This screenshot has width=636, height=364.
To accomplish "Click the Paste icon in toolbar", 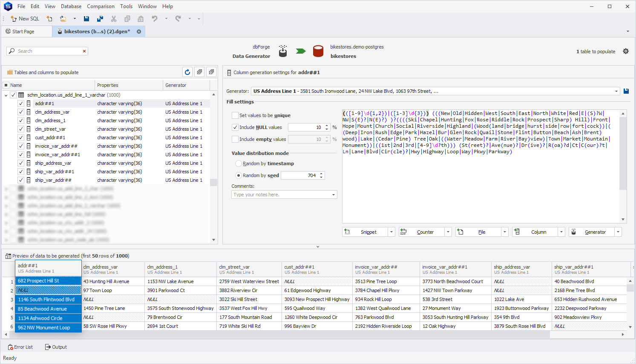I will pyautogui.click(x=141, y=19).
